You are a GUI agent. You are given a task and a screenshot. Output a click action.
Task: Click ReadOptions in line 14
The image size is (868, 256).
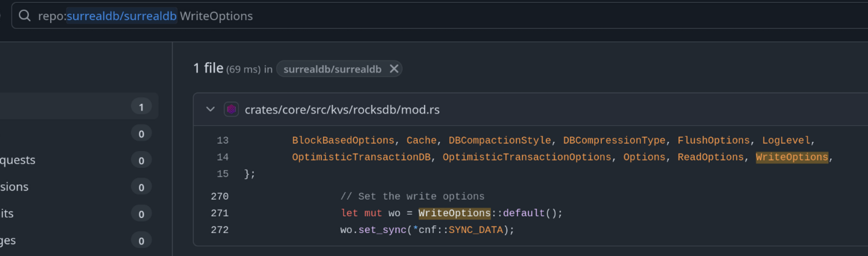coord(710,157)
